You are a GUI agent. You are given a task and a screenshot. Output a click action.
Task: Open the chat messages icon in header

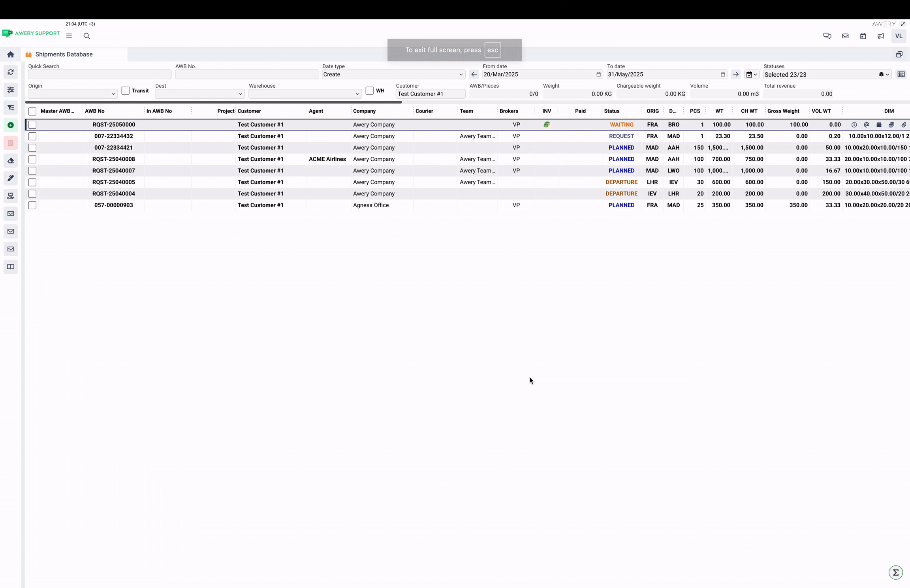click(x=827, y=36)
